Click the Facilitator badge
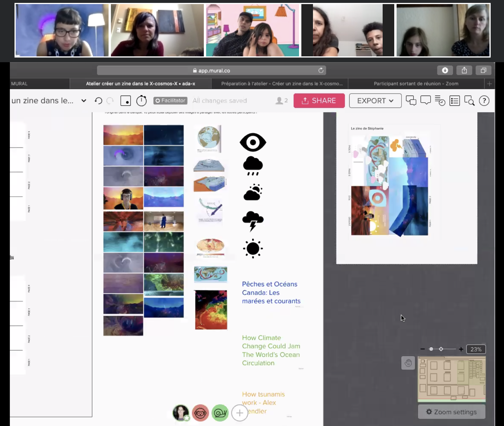This screenshot has width=504, height=426. (x=170, y=101)
